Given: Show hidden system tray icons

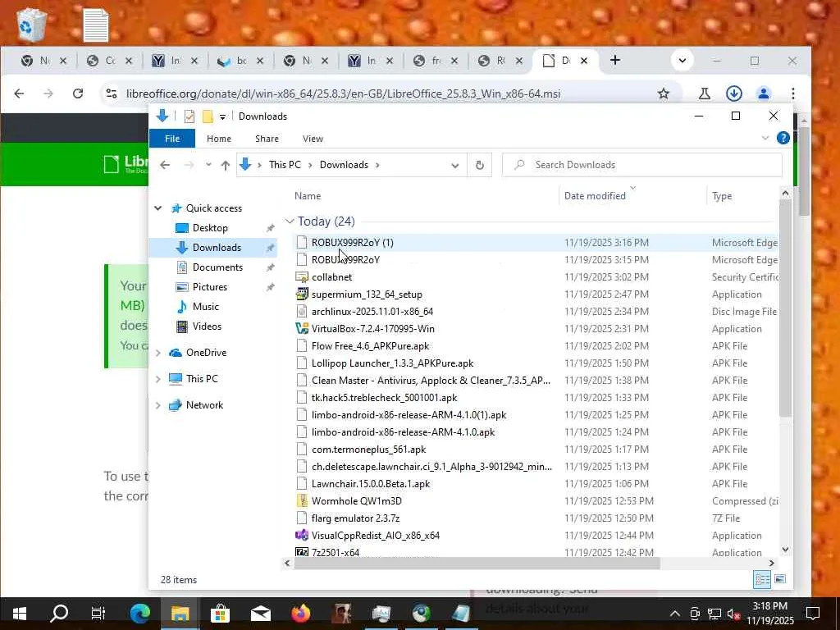Looking at the screenshot, I should pyautogui.click(x=675, y=614).
